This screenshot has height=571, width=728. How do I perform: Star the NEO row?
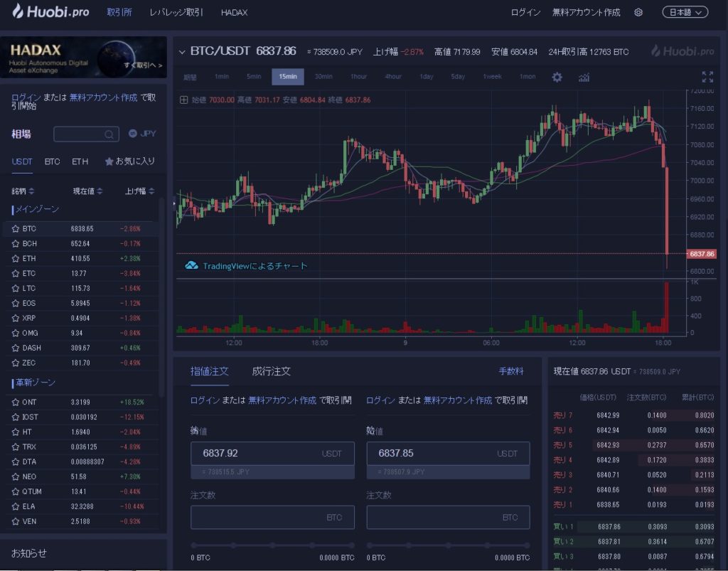coord(16,476)
